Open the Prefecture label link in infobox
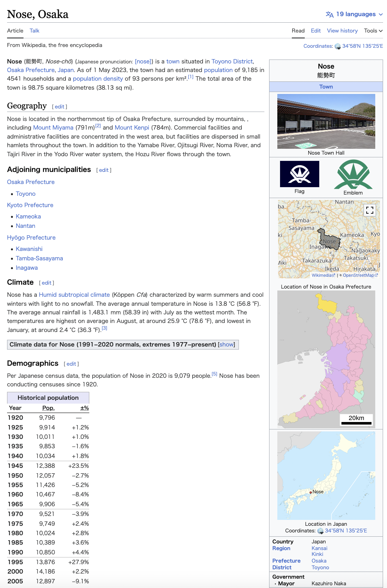Viewport: 387px width, 588px height. pyautogui.click(x=286, y=561)
